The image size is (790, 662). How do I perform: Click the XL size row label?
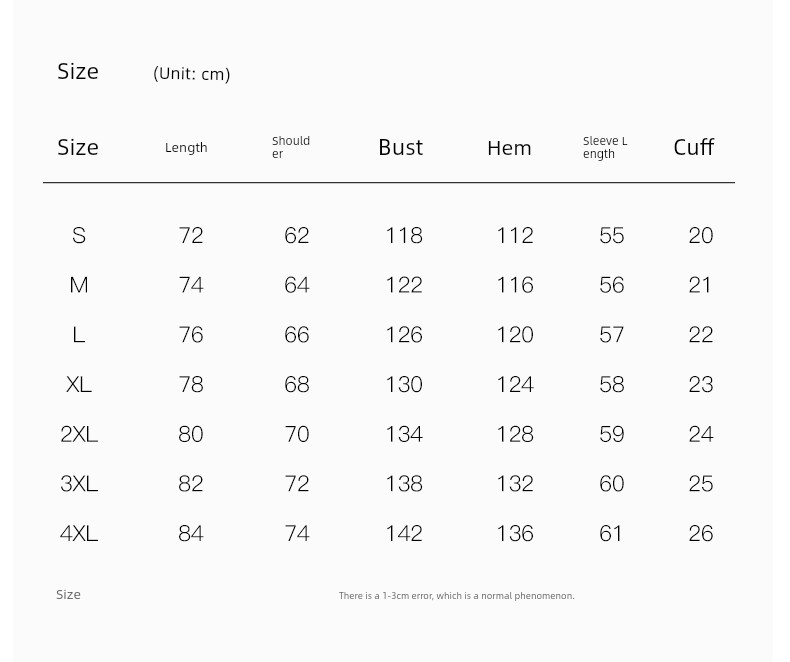(79, 385)
